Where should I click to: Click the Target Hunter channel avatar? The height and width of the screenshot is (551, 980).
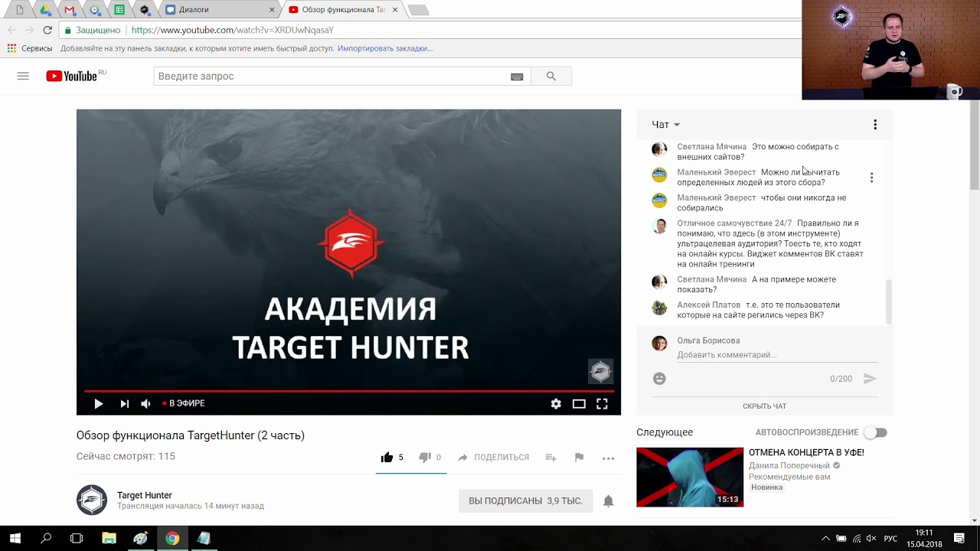(x=92, y=500)
